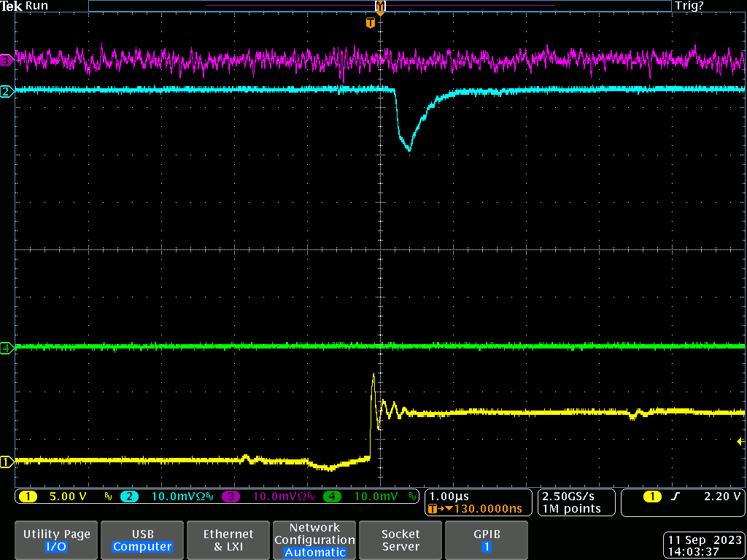This screenshot has height=560, width=747.
Task: Open the Ethernet & LXI menu
Action: click(228, 540)
